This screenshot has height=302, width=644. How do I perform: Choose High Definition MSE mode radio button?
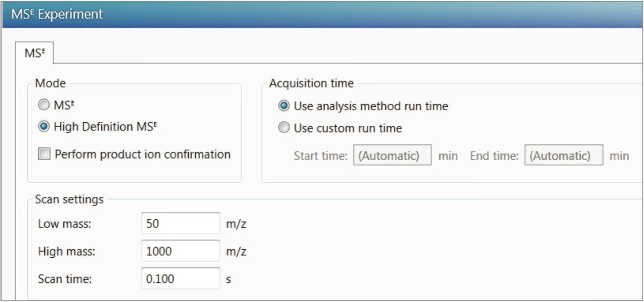[44, 127]
